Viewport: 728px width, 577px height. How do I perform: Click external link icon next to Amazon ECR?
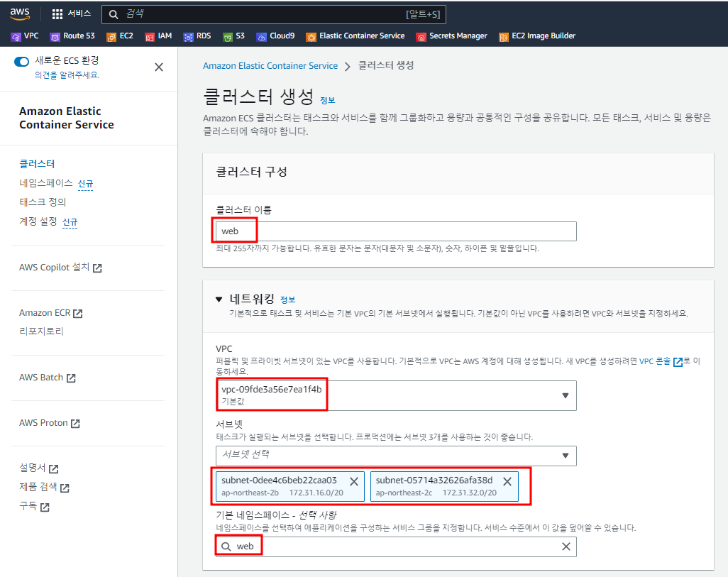[78, 314]
